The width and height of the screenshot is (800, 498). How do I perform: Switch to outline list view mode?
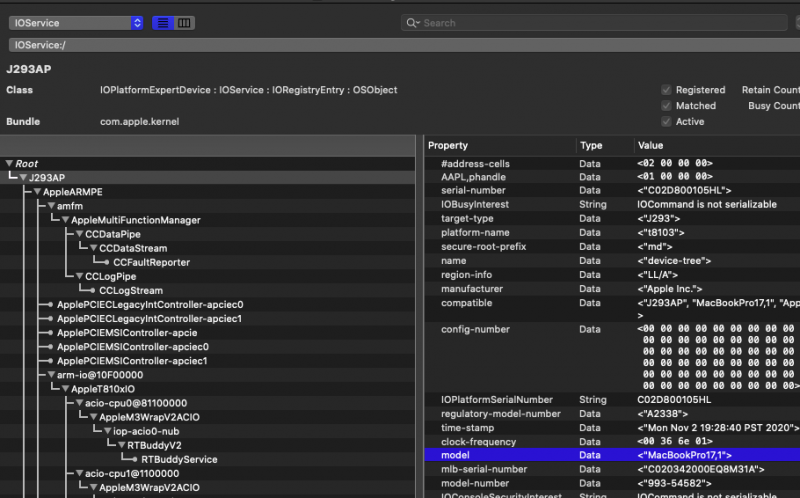[163, 23]
